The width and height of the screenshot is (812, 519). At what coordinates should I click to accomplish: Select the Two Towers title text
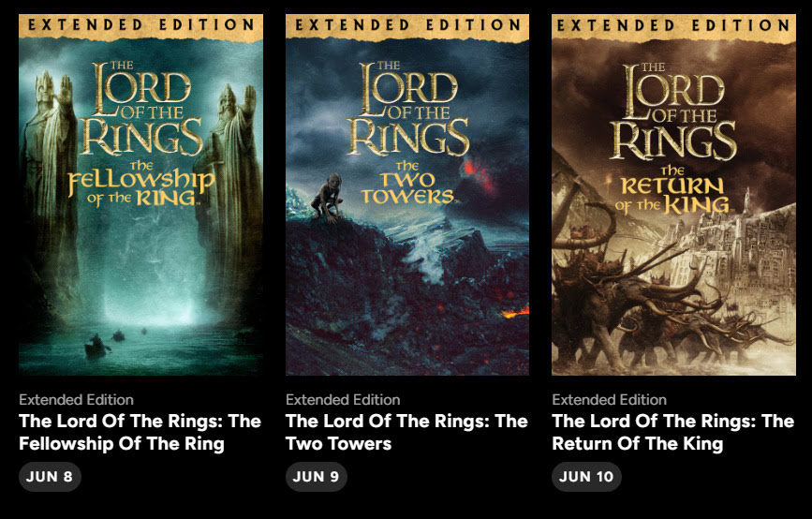[406, 433]
